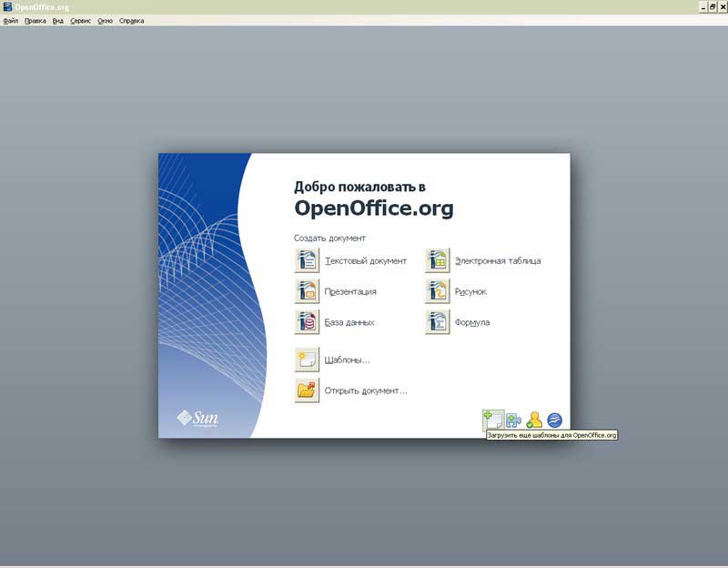Click the get more templates icon
This screenshot has height=568, width=728.
pos(493,420)
